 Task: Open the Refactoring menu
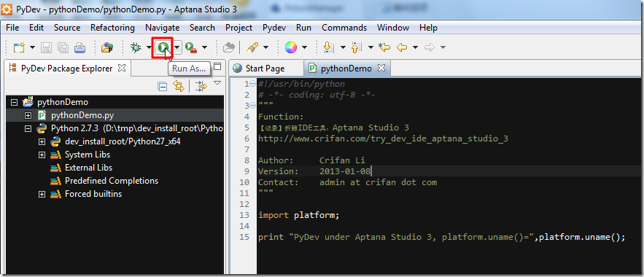[x=112, y=28]
